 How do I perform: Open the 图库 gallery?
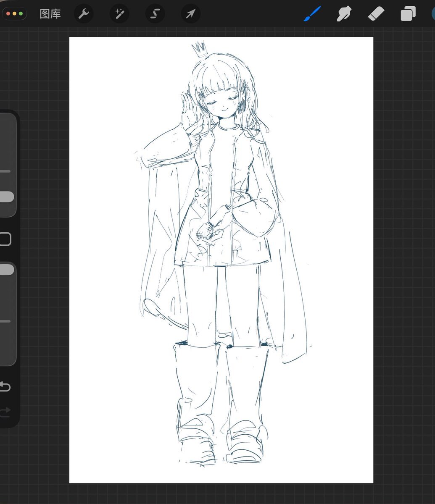[x=50, y=14]
